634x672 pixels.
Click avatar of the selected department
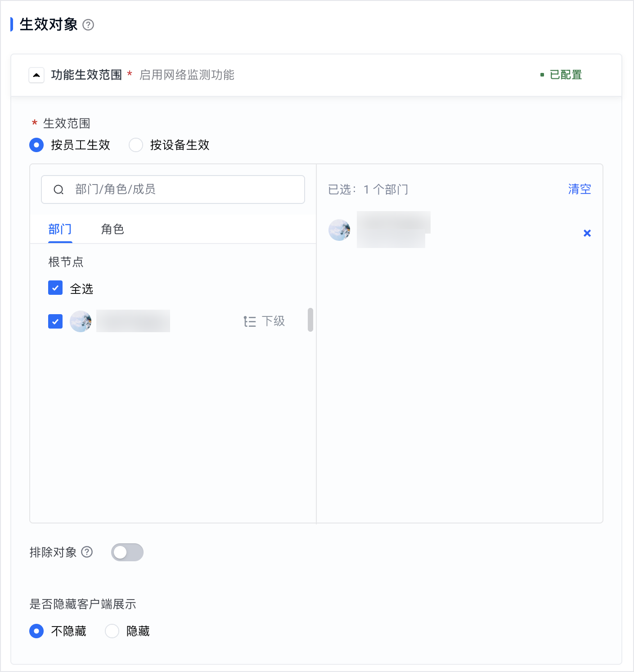(x=340, y=230)
